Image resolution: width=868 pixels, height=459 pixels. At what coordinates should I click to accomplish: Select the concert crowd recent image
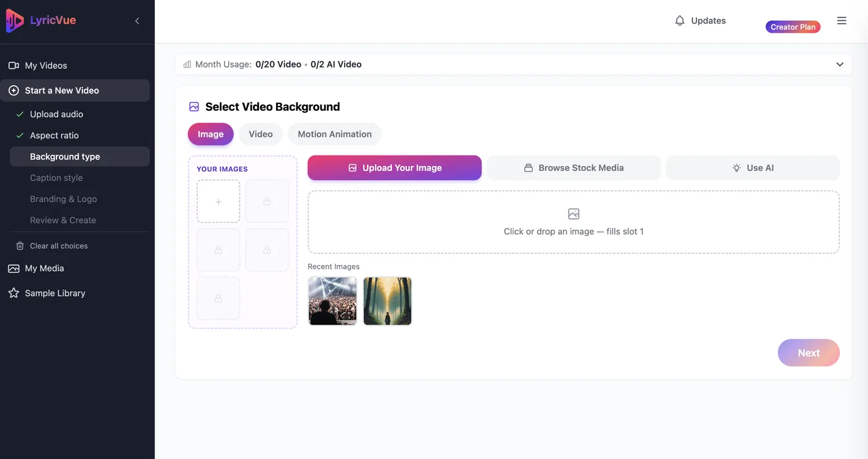point(333,301)
